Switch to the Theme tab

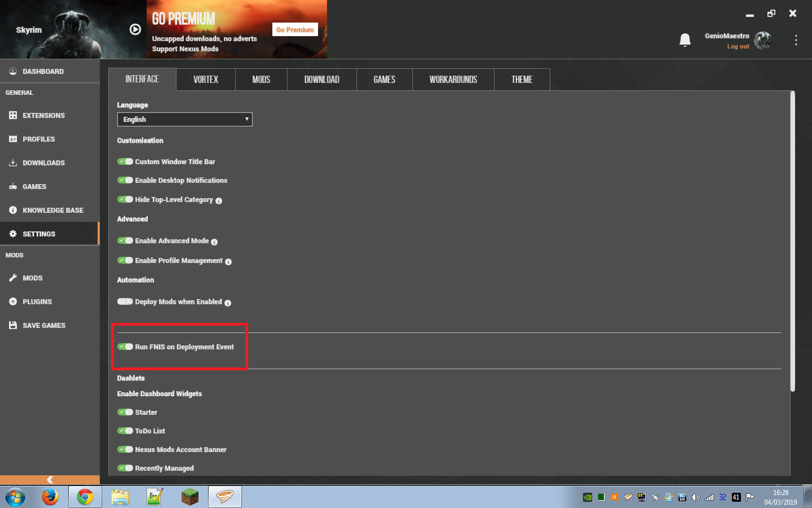522,80
